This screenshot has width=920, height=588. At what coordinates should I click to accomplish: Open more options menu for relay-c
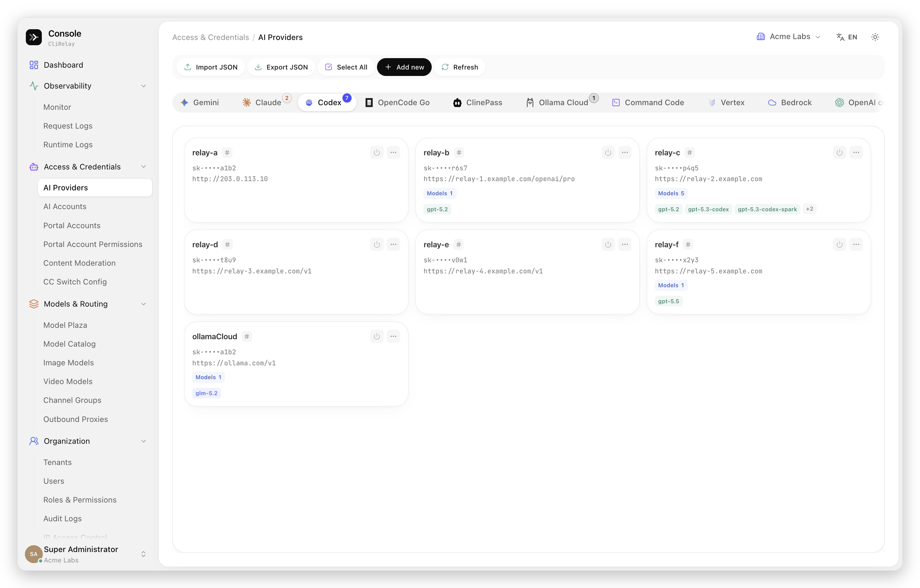tap(856, 153)
